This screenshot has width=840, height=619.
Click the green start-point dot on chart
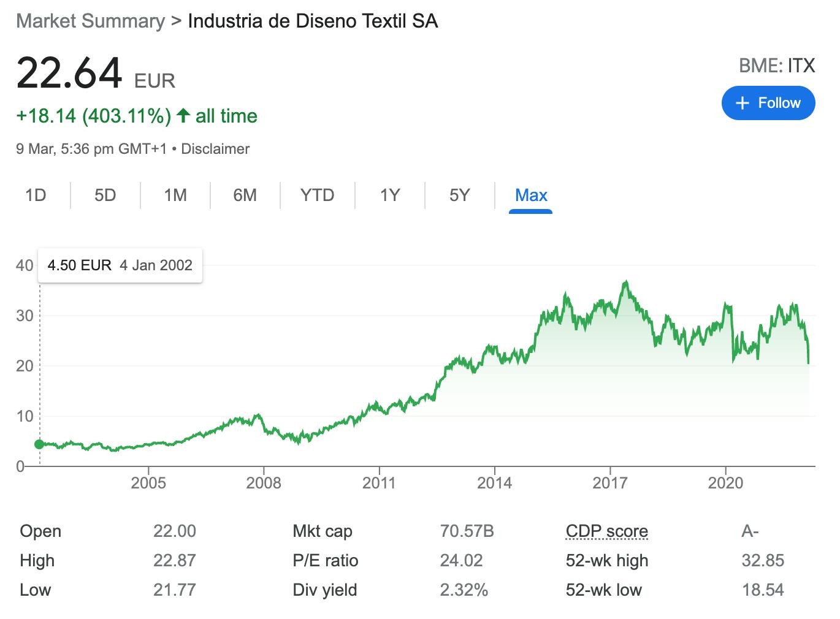pos(39,444)
